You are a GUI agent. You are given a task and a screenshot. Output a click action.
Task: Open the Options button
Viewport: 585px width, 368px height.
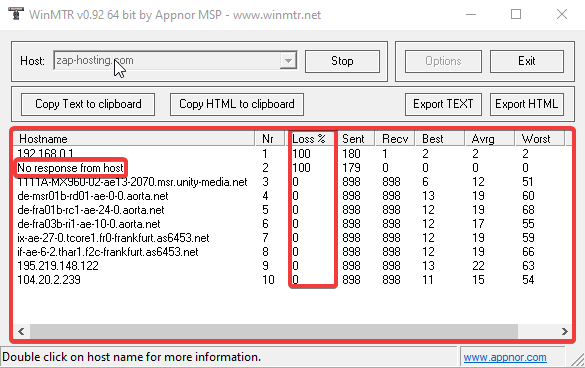443,61
